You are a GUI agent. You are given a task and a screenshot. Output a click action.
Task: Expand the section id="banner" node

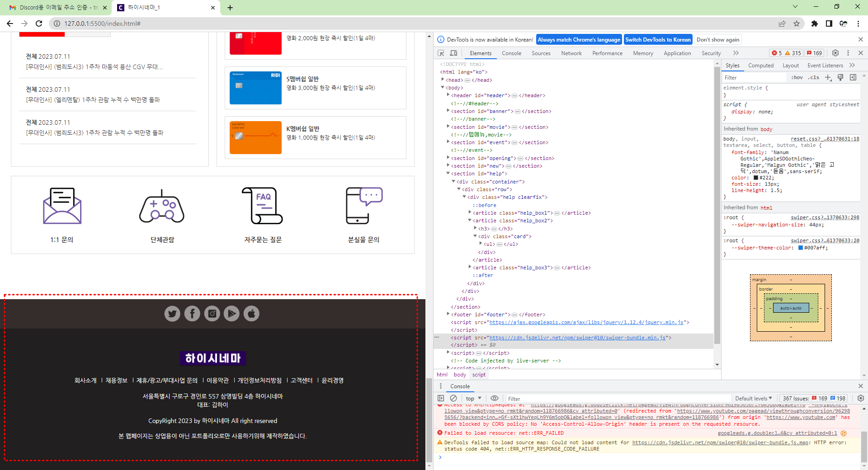[448, 111]
